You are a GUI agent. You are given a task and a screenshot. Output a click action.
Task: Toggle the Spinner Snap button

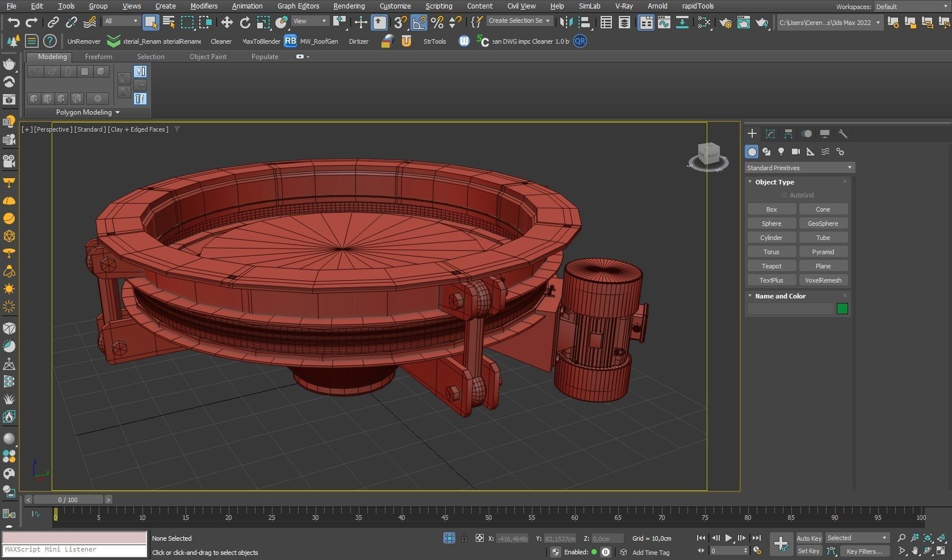pyautogui.click(x=455, y=22)
